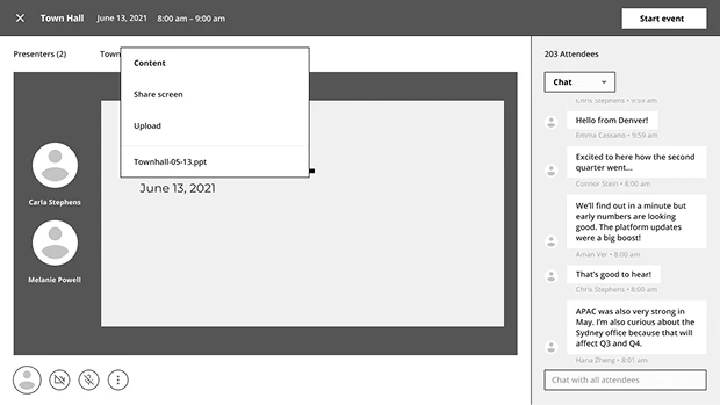Click the June 13, 2021 text on the slide

click(x=178, y=188)
